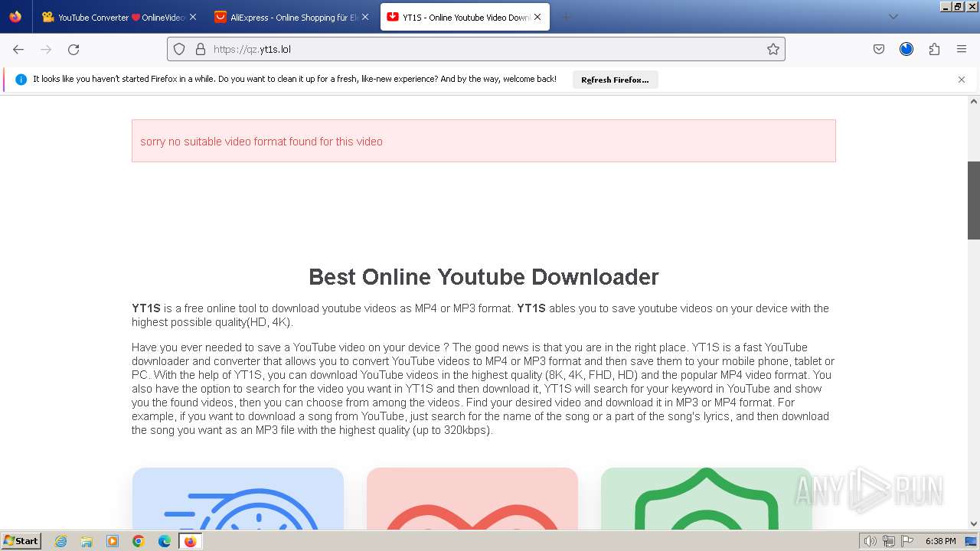Reload the current page
Viewport: 980px width, 551px height.
pyautogui.click(x=73, y=49)
